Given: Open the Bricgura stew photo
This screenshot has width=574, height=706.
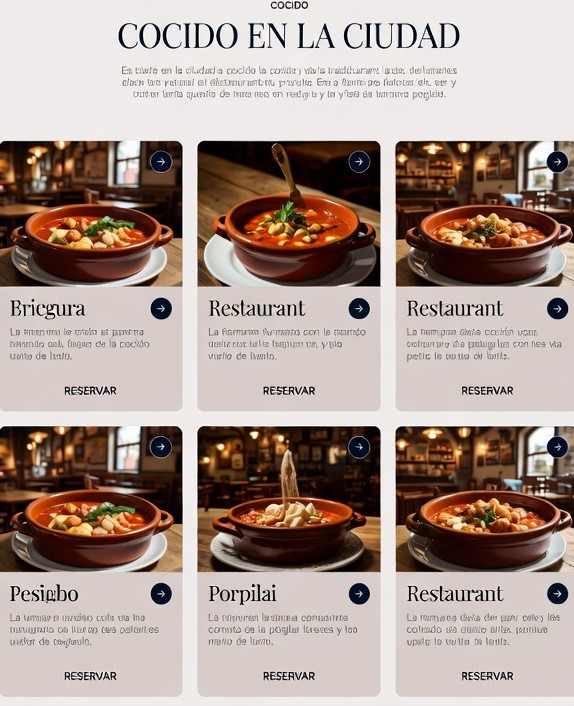Looking at the screenshot, I should [x=91, y=213].
